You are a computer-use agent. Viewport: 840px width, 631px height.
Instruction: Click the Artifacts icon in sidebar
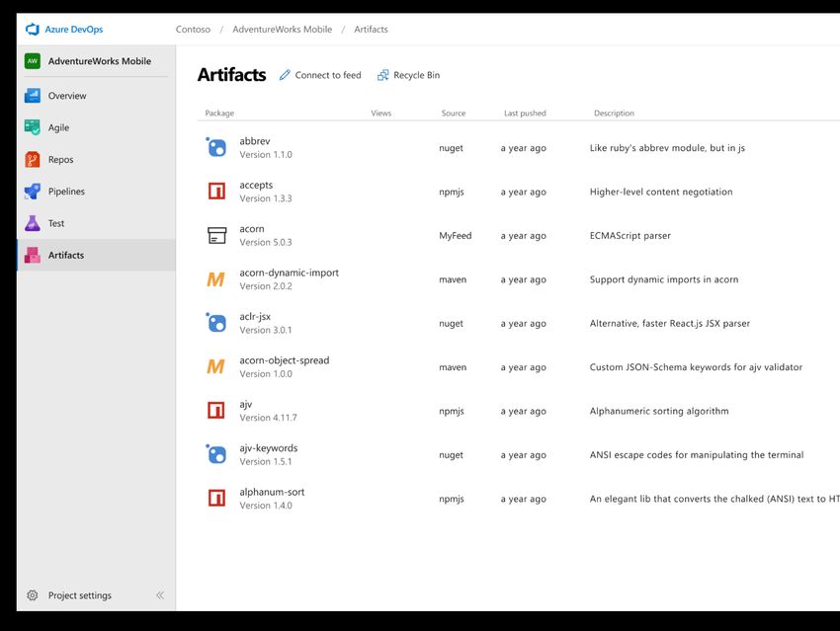pos(33,256)
